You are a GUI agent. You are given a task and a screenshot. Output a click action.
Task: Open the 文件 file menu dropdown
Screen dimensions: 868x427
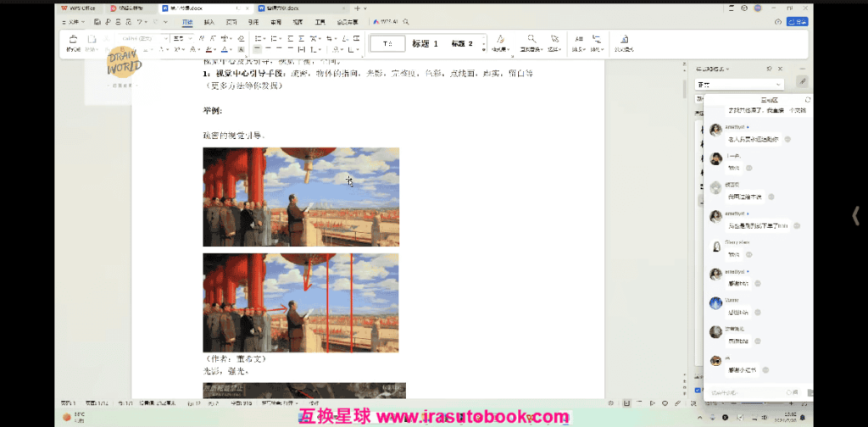click(x=73, y=22)
